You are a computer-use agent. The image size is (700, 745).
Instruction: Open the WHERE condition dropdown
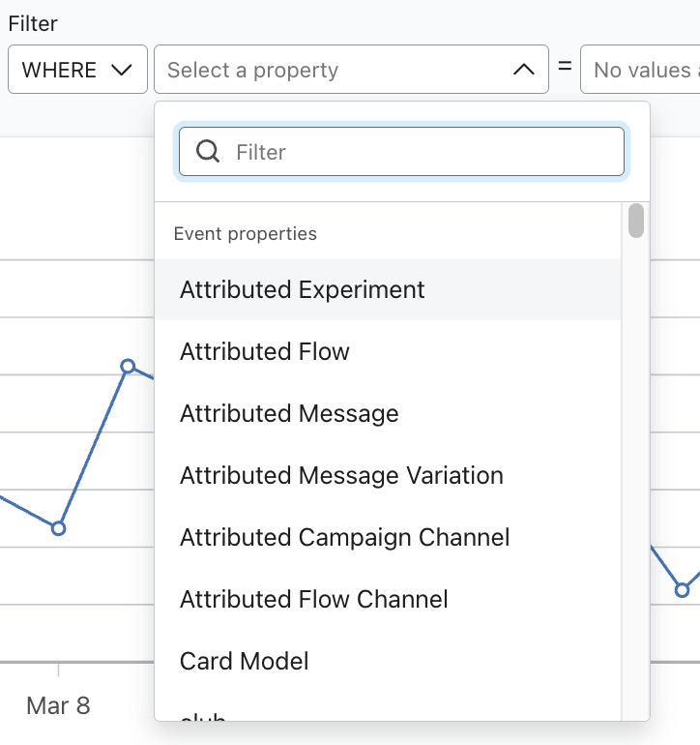(77, 70)
